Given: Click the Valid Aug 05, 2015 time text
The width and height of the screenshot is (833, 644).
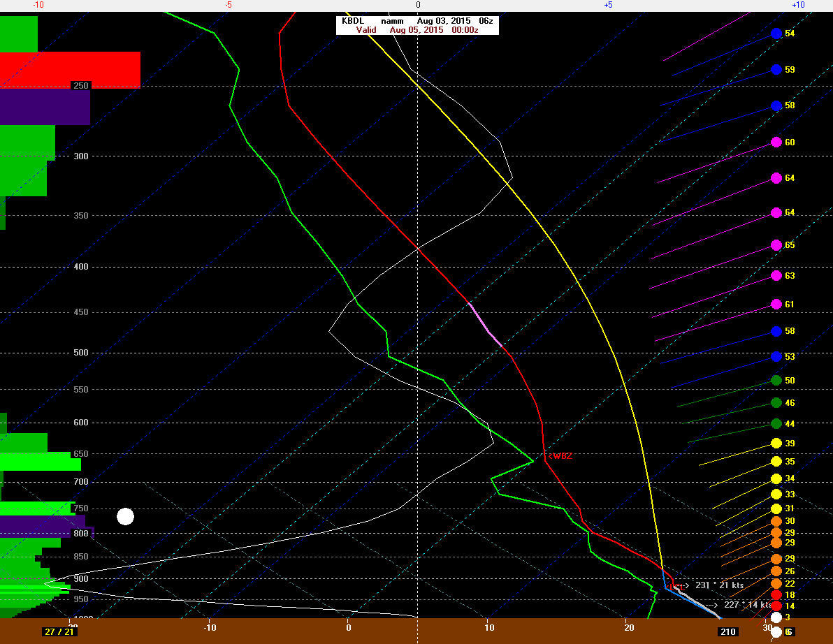Looking at the screenshot, I should 417,30.
